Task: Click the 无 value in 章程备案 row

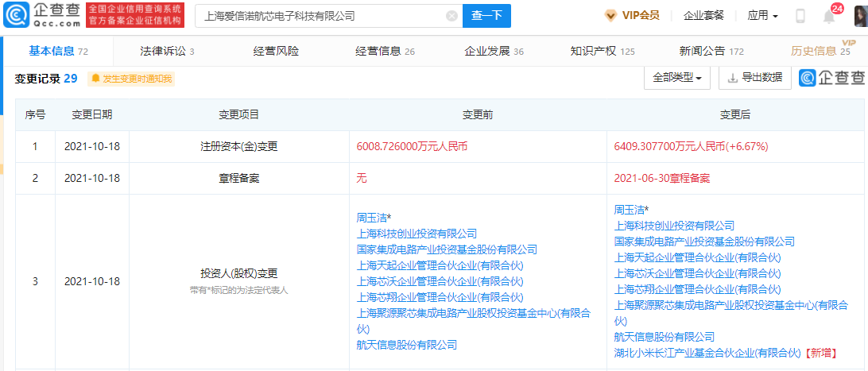Action: (x=362, y=179)
